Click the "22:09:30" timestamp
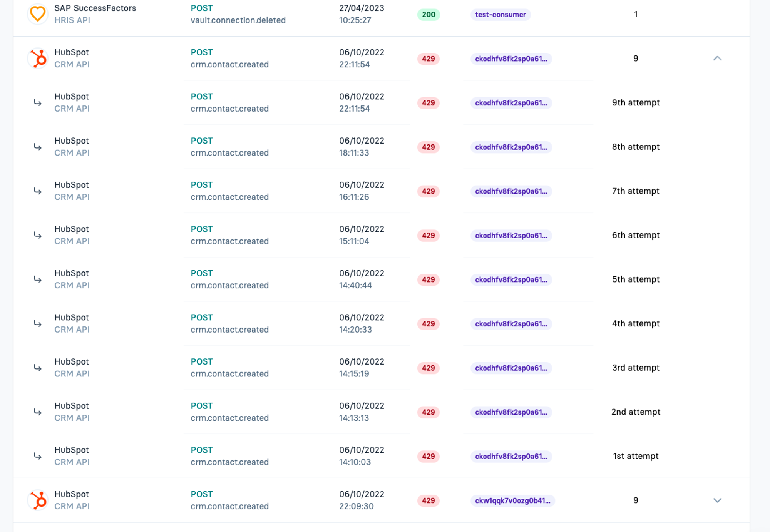The height and width of the screenshot is (532, 770). (356, 507)
